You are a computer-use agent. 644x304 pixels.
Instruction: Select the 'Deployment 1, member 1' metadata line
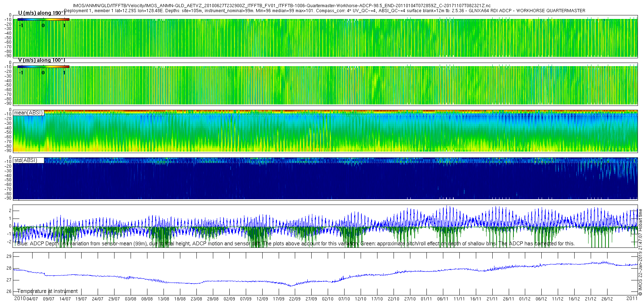click(x=325, y=11)
